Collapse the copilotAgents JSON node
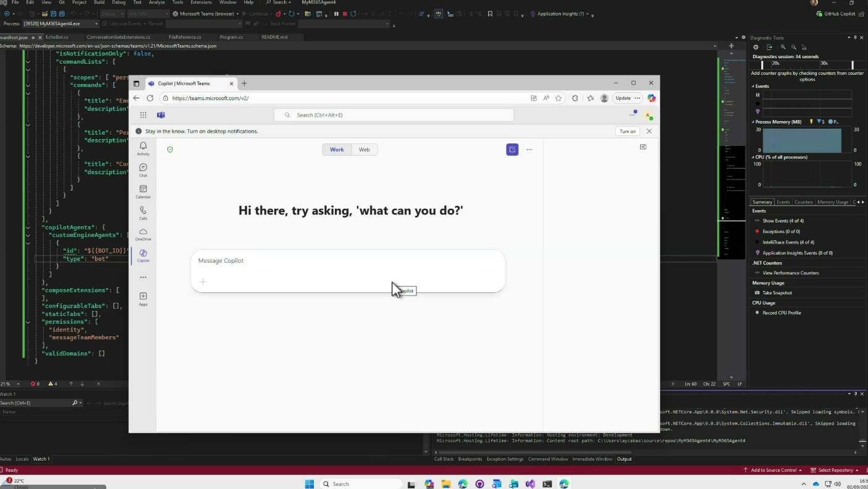 (x=28, y=227)
